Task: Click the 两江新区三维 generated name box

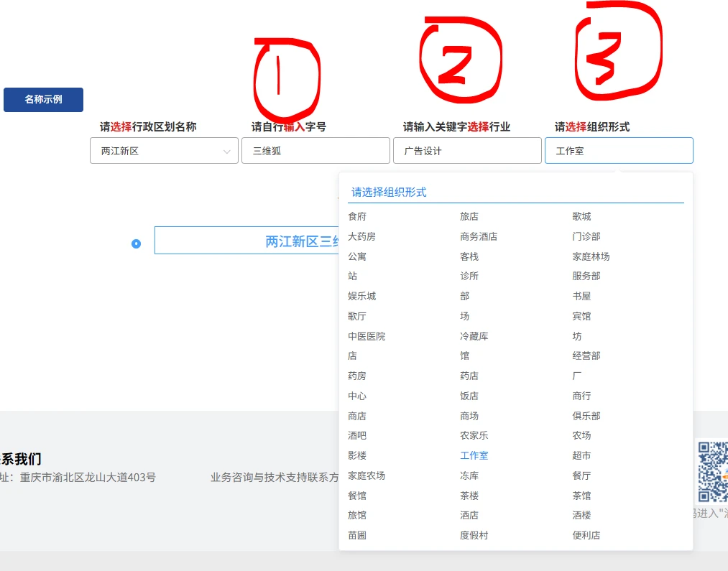Action: click(246, 241)
